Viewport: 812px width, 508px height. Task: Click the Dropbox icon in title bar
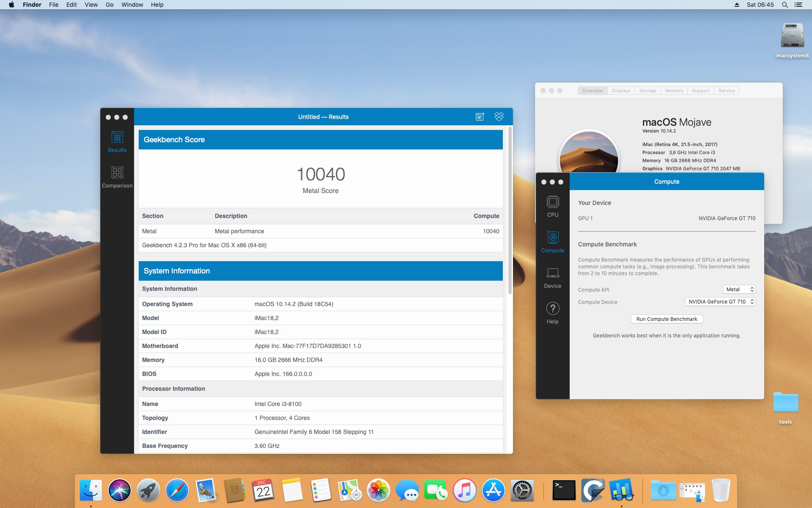click(x=499, y=116)
